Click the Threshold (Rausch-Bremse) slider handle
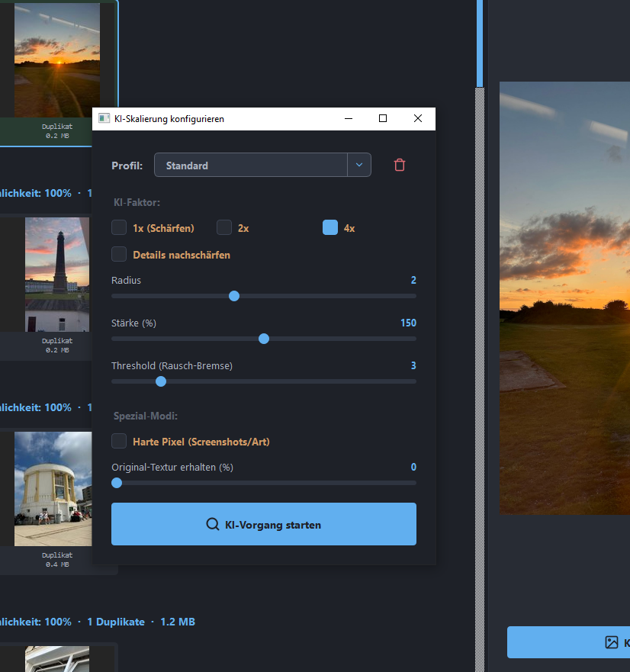Screen dimensions: 630x672 [161, 381]
